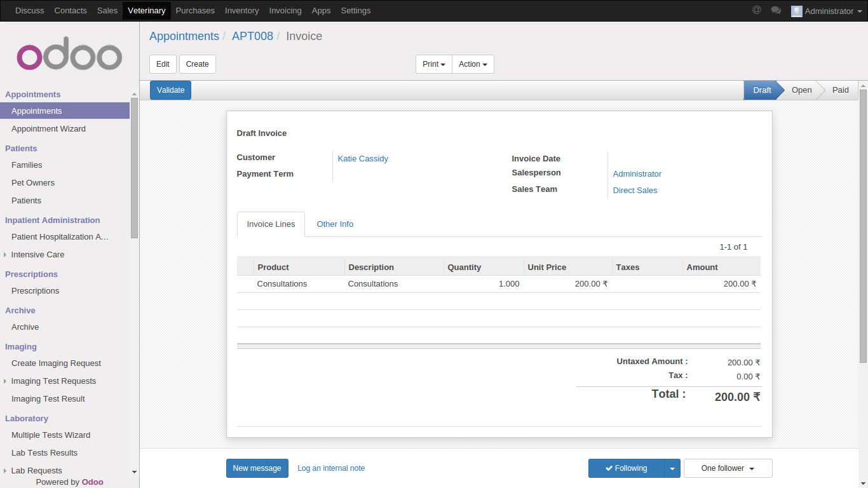Open the One follower dropdown
This screenshot has width=868, height=488.
click(x=728, y=468)
